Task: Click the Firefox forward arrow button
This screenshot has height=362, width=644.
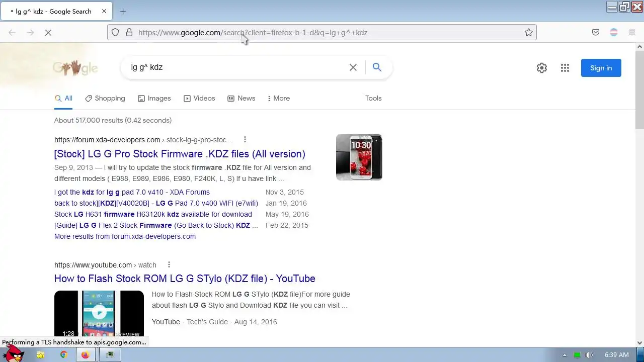Action: (x=30, y=32)
